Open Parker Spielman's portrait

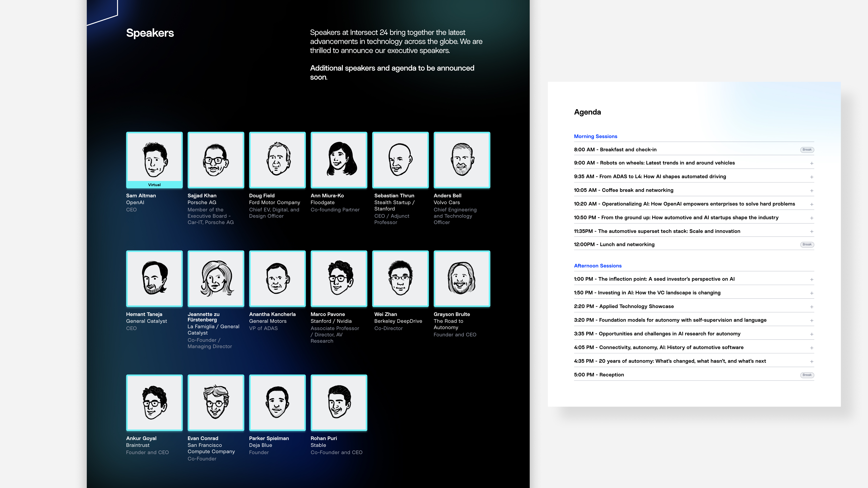[277, 402]
